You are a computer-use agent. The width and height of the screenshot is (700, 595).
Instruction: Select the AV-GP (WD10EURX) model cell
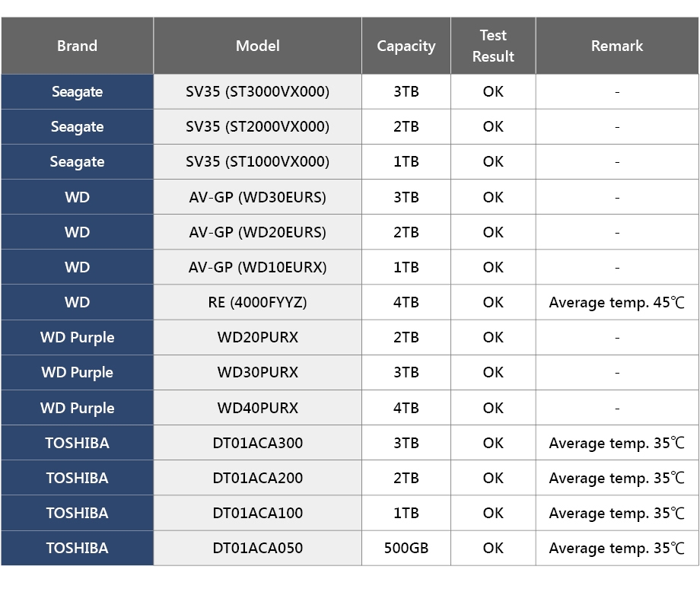[x=257, y=267]
